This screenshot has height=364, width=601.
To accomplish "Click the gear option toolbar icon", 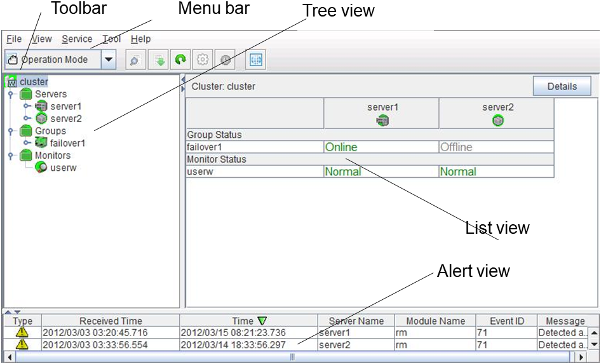I will point(203,60).
